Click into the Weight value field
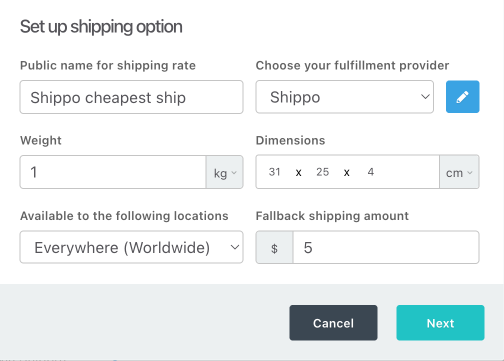The height and width of the screenshot is (361, 504). click(x=113, y=172)
